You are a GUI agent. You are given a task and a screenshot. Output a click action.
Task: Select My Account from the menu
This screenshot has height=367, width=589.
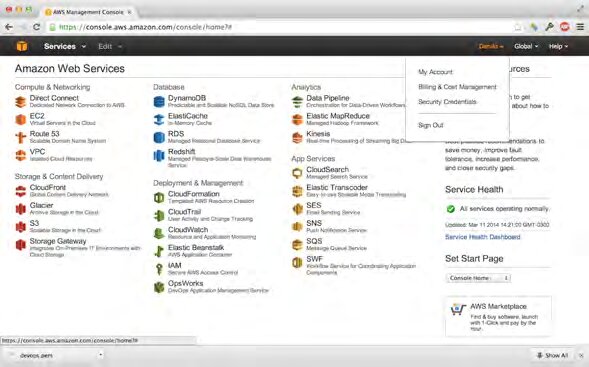tap(435, 72)
